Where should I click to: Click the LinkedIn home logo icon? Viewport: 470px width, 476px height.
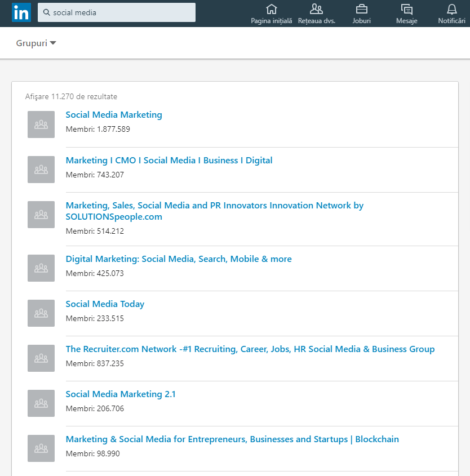(x=21, y=12)
